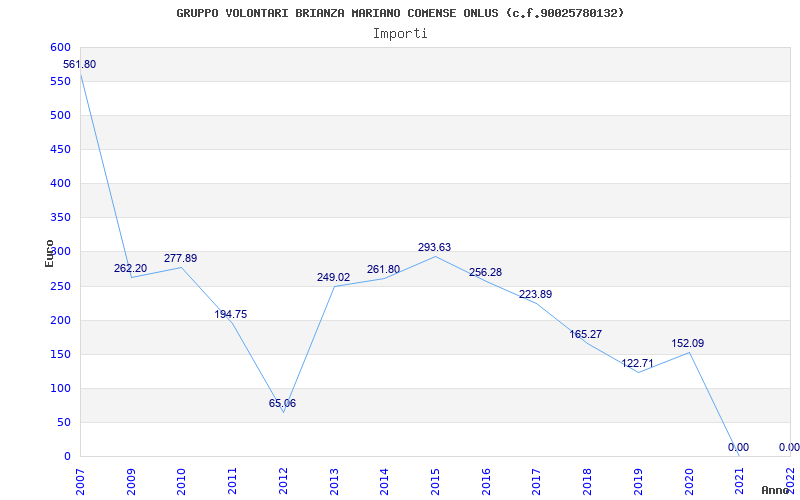Select data label 165.27

pyautogui.click(x=585, y=335)
